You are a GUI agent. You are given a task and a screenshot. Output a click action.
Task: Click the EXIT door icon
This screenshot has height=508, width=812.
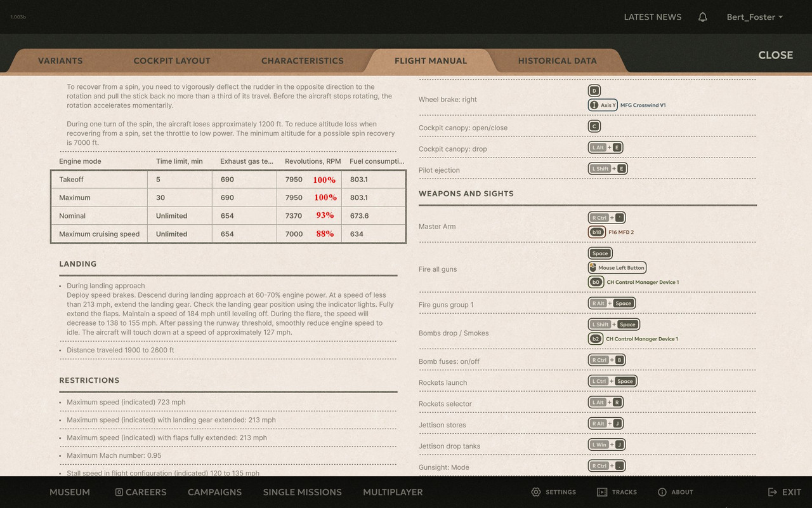(773, 492)
